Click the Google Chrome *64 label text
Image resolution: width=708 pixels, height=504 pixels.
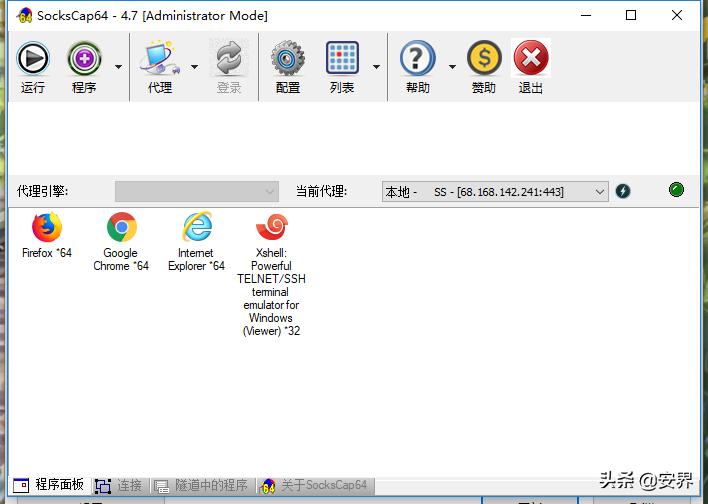pyautogui.click(x=121, y=259)
